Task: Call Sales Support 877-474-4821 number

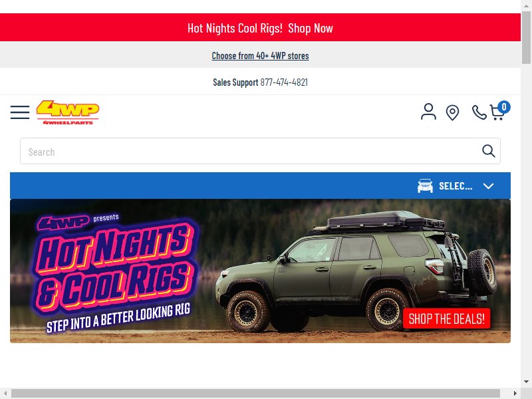Action: pyautogui.click(x=284, y=82)
